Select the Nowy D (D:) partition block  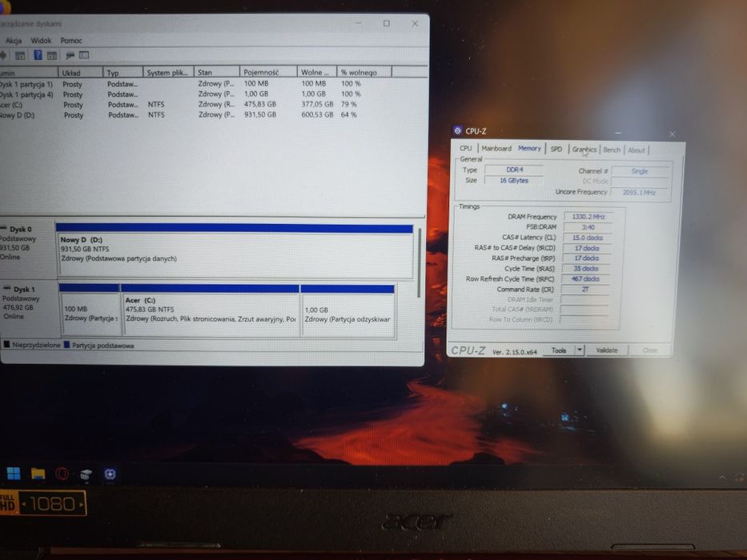click(x=236, y=251)
